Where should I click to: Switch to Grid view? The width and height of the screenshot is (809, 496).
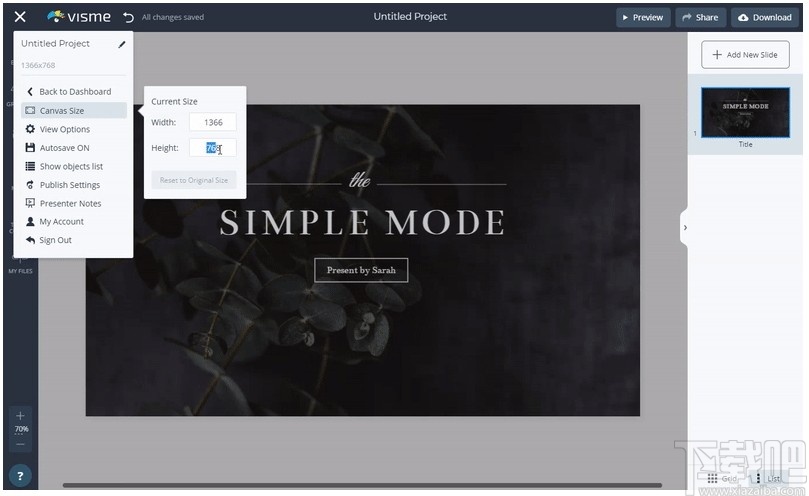tap(722, 478)
